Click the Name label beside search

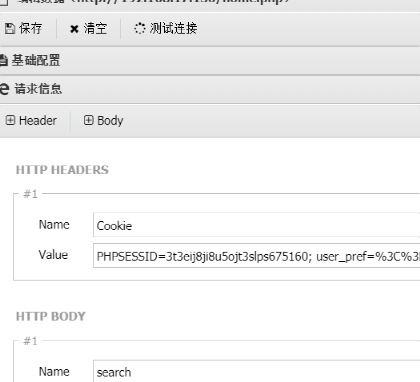[54, 372]
